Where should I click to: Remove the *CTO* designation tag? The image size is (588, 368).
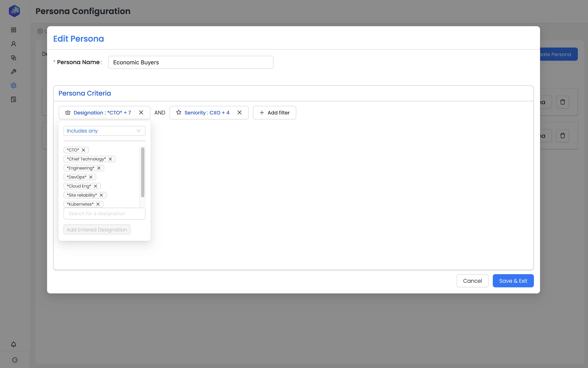[x=83, y=150]
